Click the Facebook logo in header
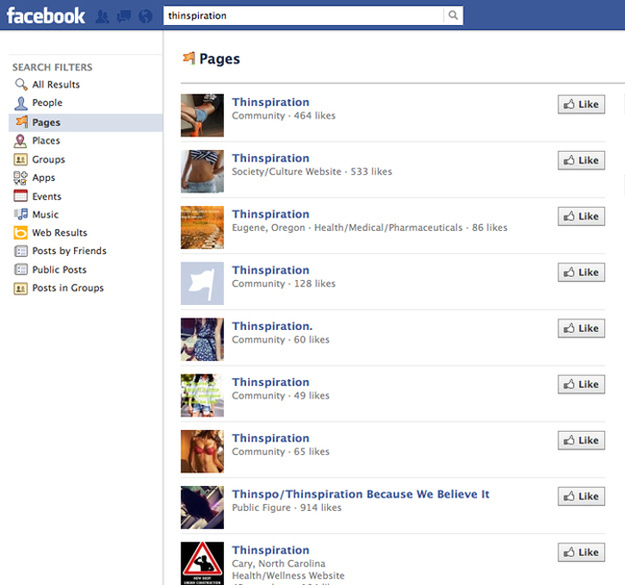Image resolution: width=625 pixels, height=585 pixels. coord(45,16)
